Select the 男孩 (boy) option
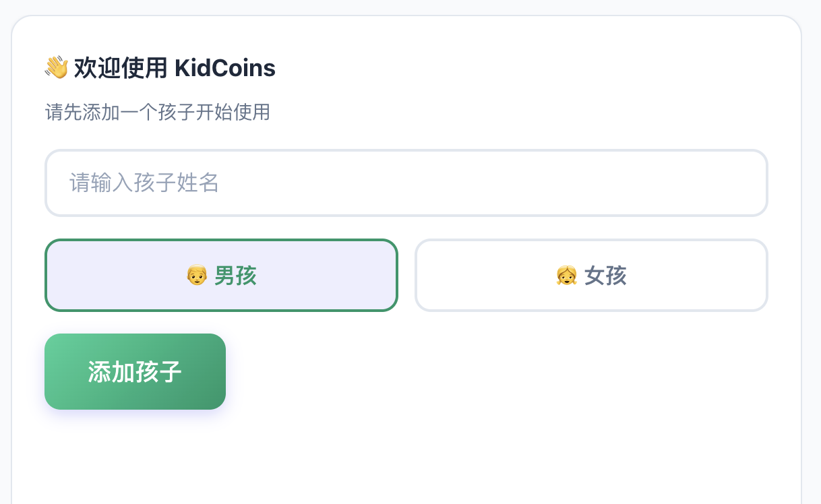 221,276
